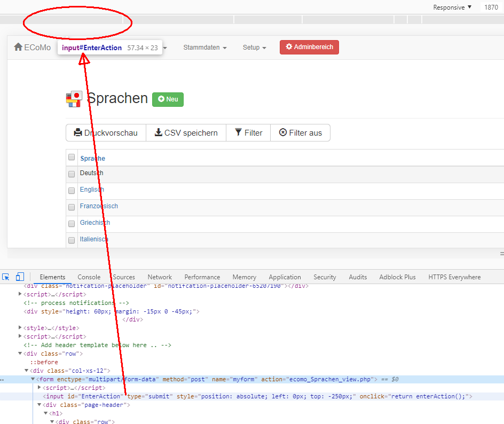Image resolution: width=504 pixels, height=424 pixels.
Task: Open the Audits tab
Action: [358, 277]
